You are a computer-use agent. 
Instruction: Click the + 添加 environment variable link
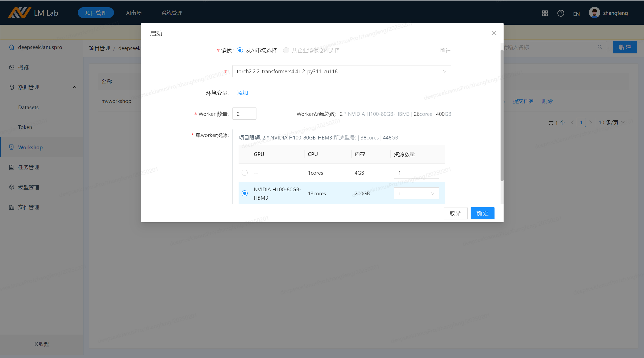click(240, 93)
